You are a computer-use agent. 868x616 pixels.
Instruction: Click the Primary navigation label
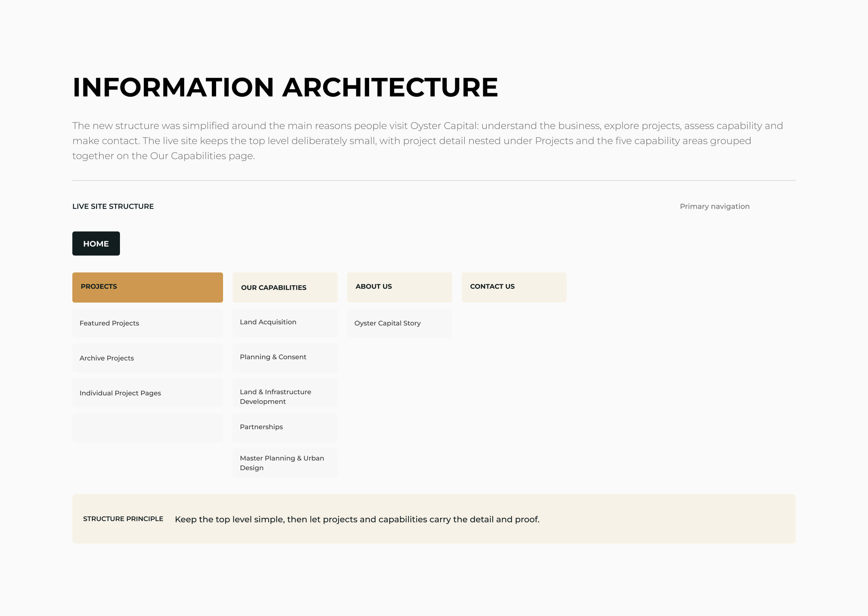(x=715, y=206)
